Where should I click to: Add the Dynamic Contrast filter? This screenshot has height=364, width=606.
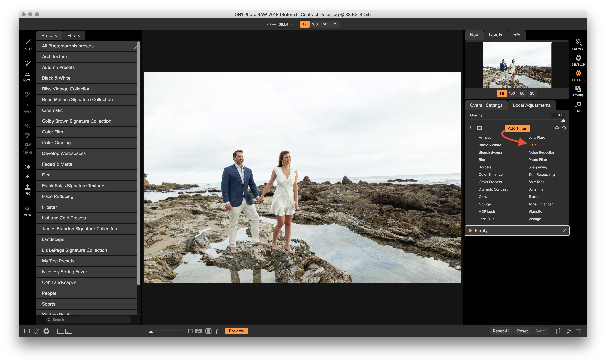point(493,189)
